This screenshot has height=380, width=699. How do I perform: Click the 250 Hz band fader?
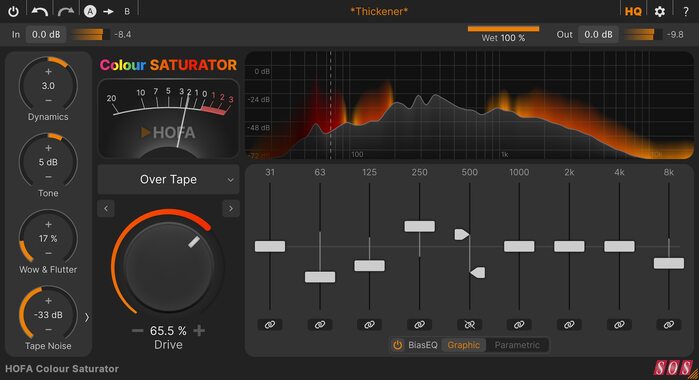419,226
